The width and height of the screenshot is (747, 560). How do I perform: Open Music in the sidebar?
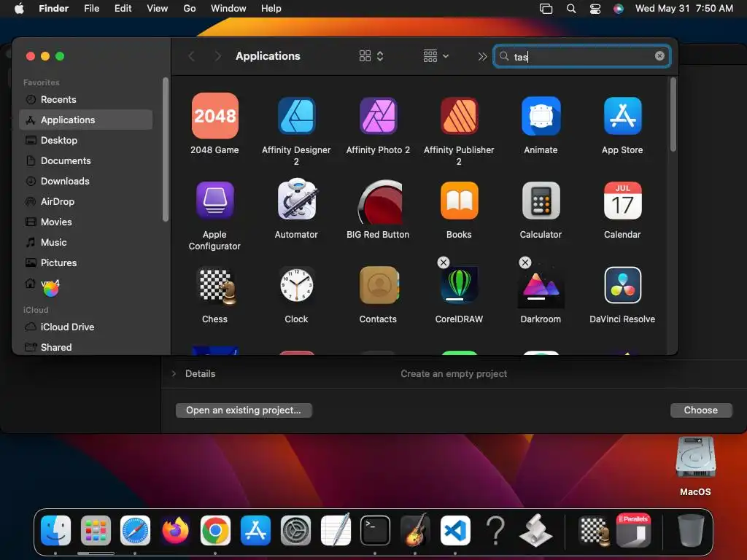click(86, 243)
